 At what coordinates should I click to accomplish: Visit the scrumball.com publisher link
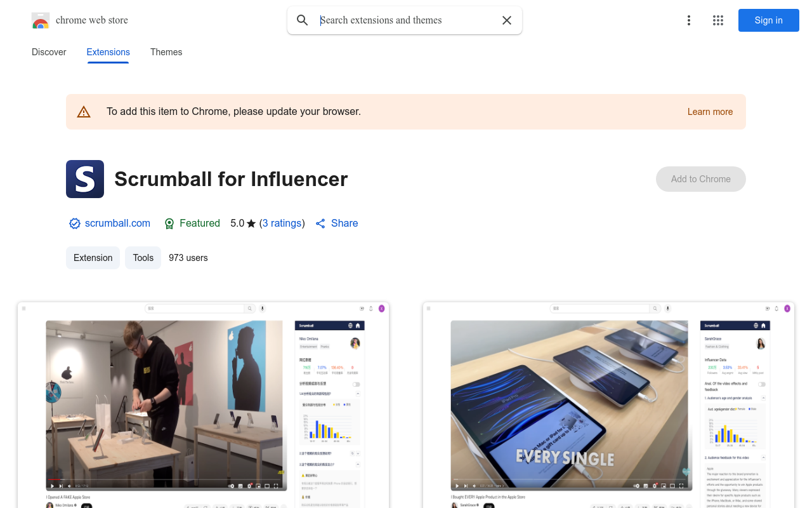pyautogui.click(x=117, y=224)
